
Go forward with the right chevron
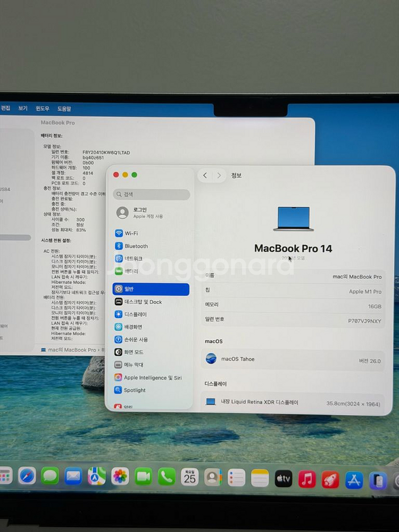pyautogui.click(x=219, y=175)
